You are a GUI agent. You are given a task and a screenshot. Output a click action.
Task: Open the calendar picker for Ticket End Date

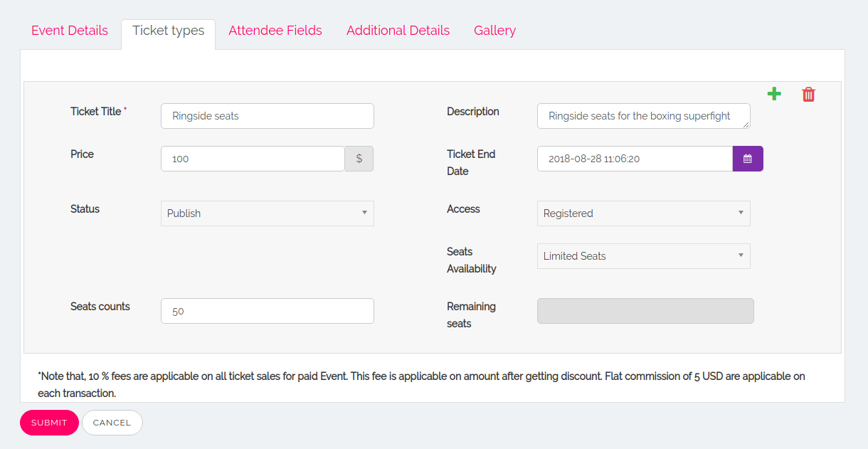click(x=748, y=159)
